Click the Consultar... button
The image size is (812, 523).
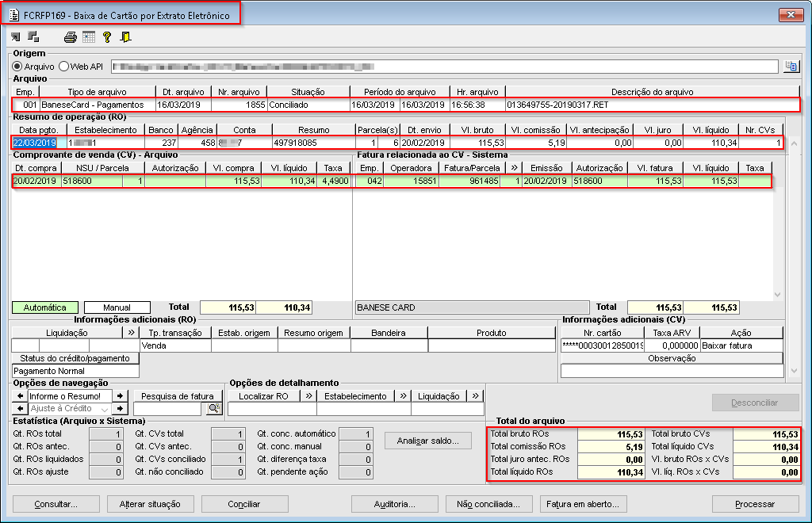point(56,504)
